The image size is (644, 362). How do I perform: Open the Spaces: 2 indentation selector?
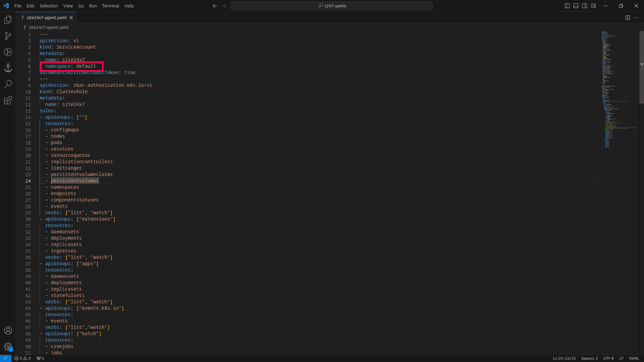tap(589, 358)
